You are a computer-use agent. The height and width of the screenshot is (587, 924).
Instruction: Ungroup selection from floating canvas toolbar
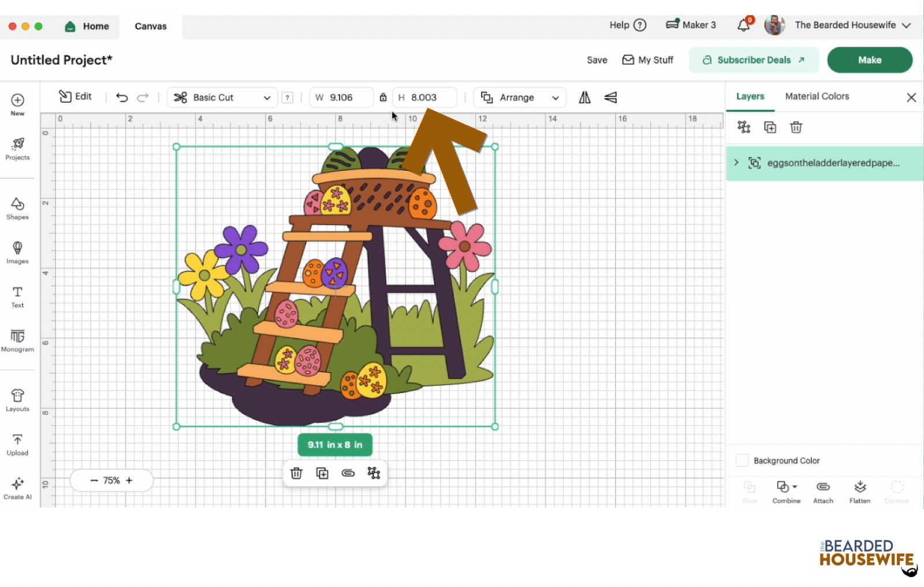click(x=374, y=473)
